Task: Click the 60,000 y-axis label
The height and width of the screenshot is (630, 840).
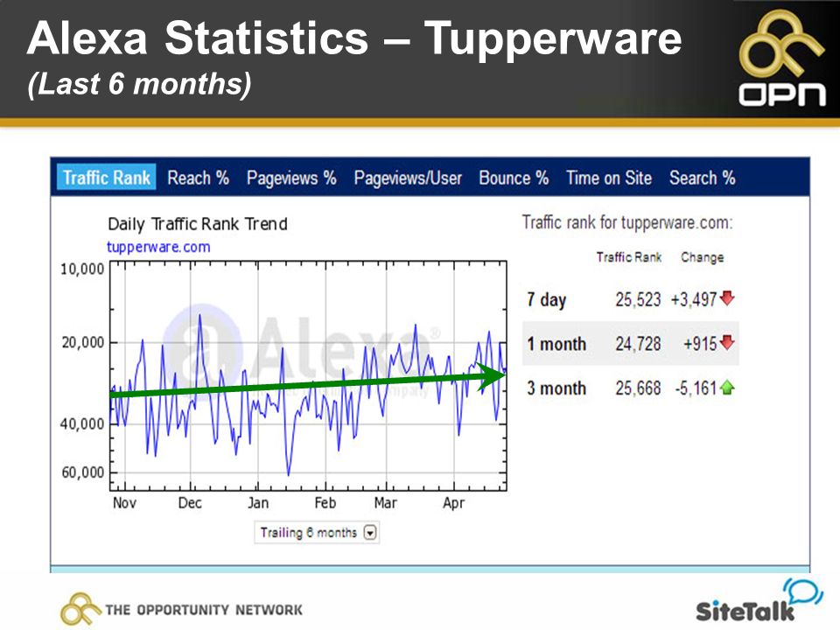Action: [82, 472]
